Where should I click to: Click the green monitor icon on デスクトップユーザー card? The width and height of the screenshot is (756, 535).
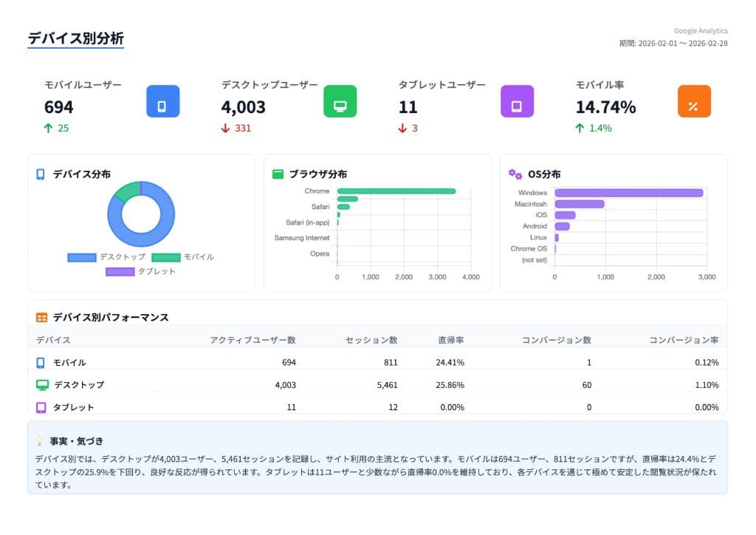339,101
